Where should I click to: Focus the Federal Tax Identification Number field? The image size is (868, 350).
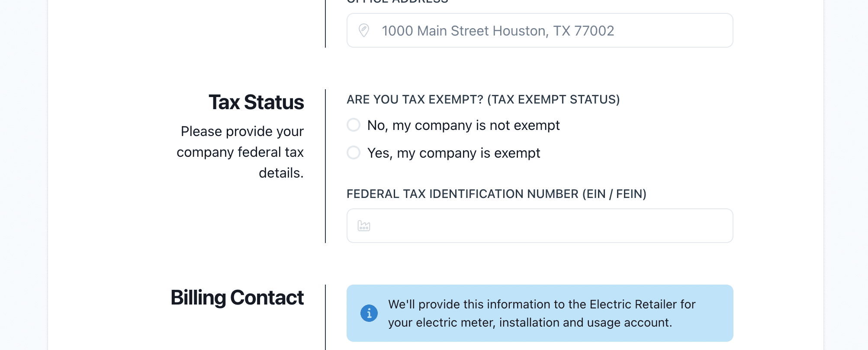[x=545, y=226]
